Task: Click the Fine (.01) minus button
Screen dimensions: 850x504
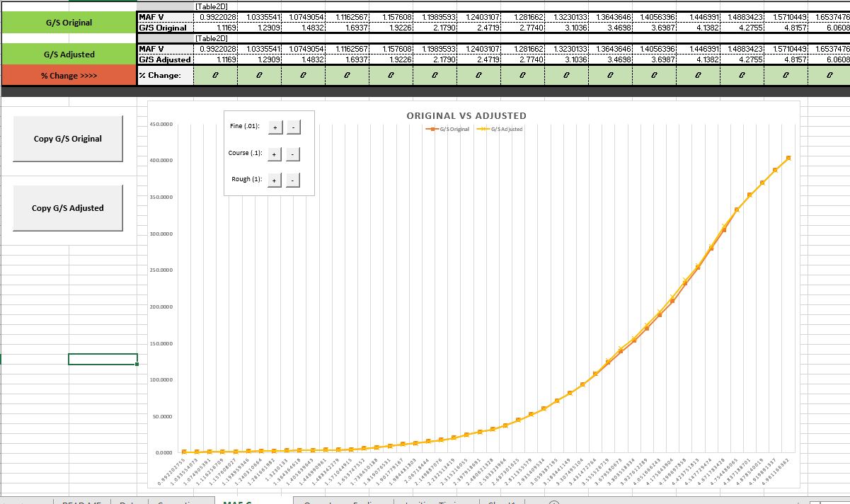Action: (293, 127)
